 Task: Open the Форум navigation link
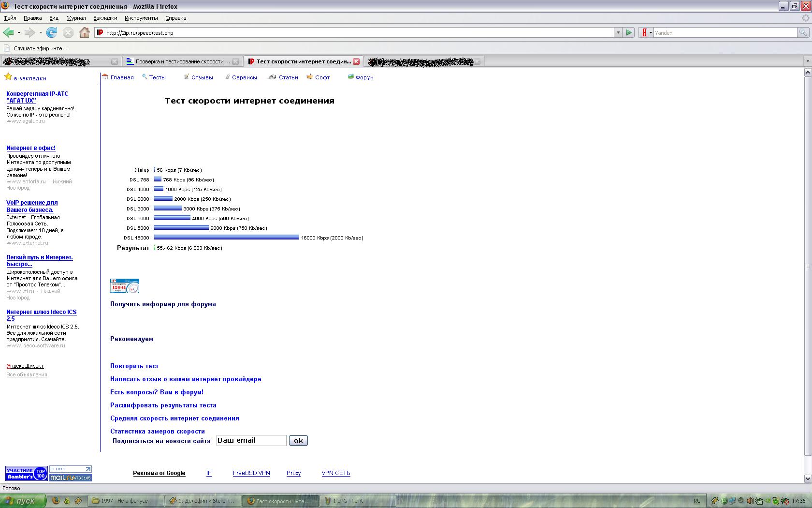tap(364, 77)
